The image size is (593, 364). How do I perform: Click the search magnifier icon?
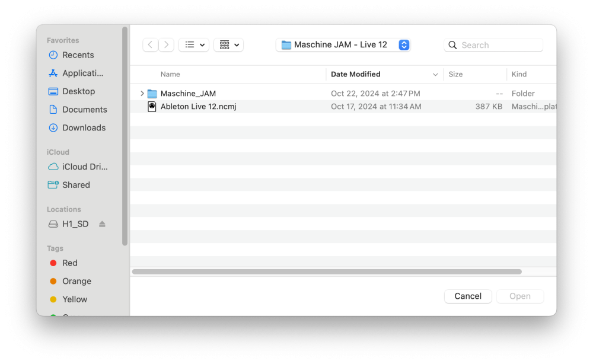[452, 46]
